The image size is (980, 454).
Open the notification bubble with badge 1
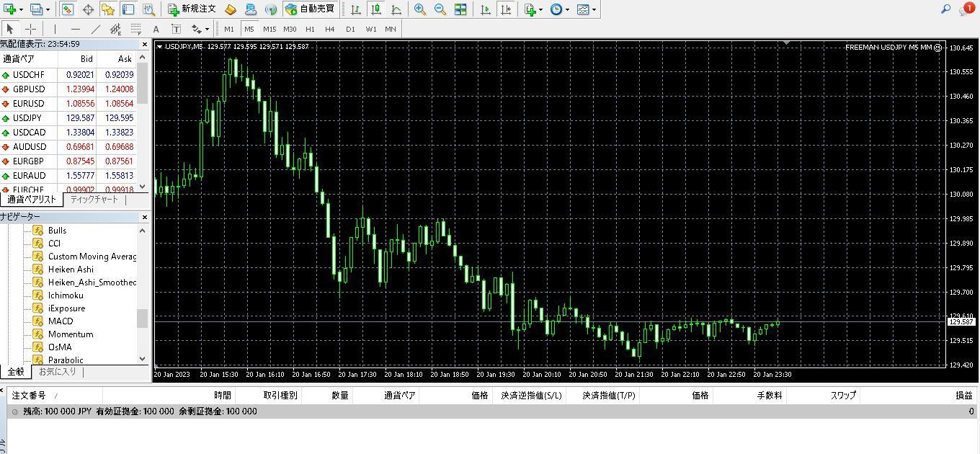click(967, 9)
